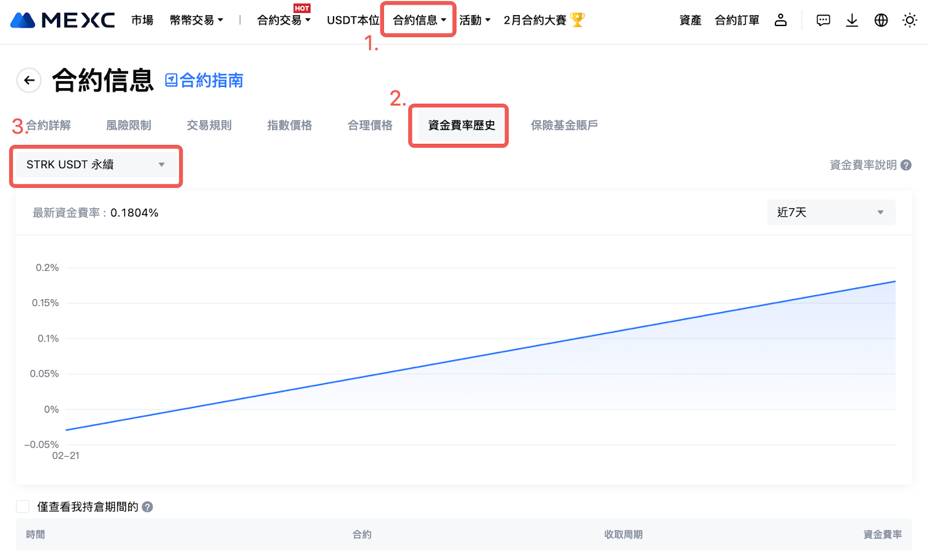Viewport: 928px width, 560px height.
Task: Open the 幣幣交易 menu
Action: (196, 20)
